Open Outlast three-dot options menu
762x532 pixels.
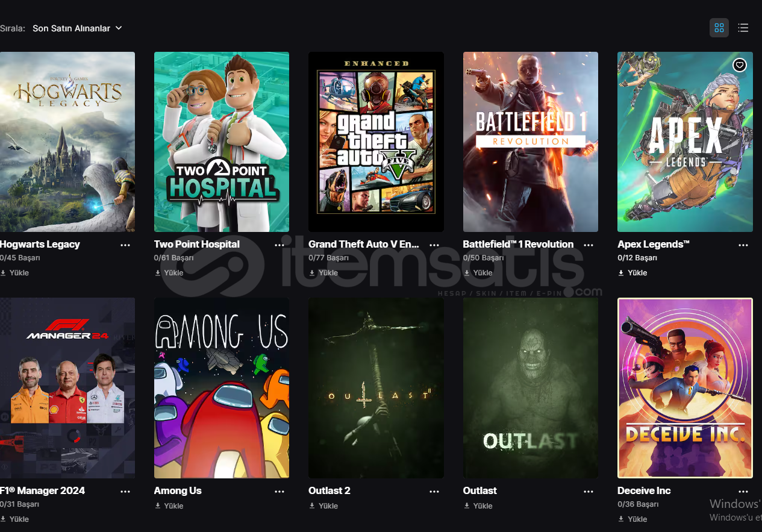[x=589, y=492]
